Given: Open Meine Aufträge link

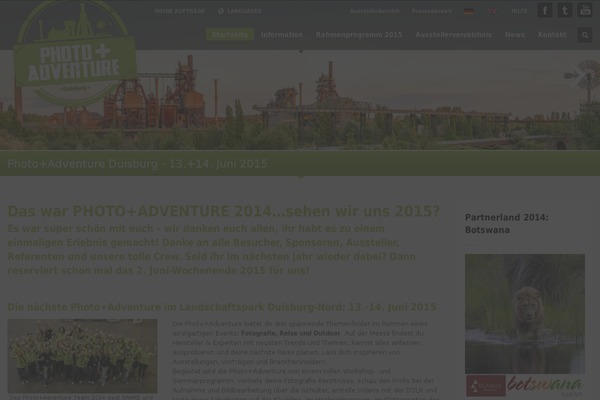Looking at the screenshot, I should 180,11.
